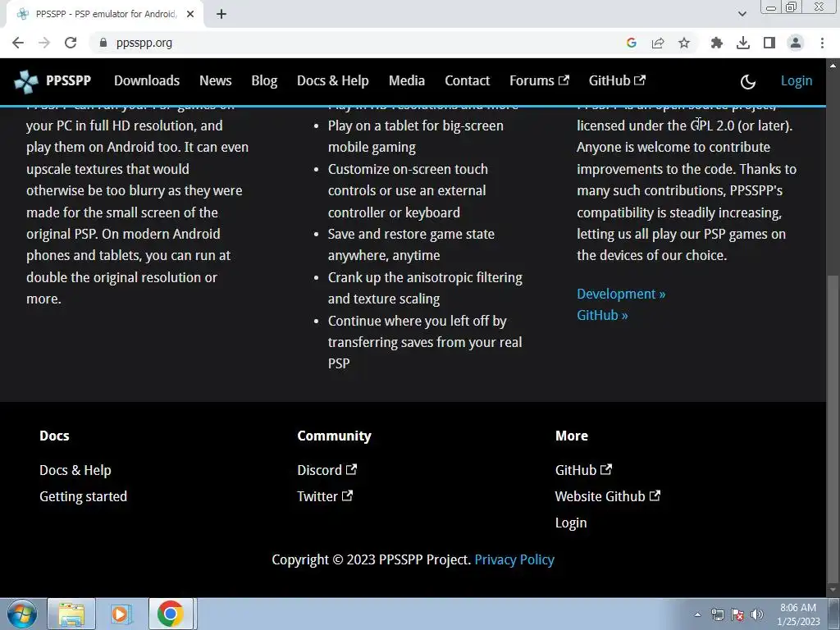This screenshot has height=630, width=840.
Task: Click the Docs footer heading
Action: tap(54, 436)
